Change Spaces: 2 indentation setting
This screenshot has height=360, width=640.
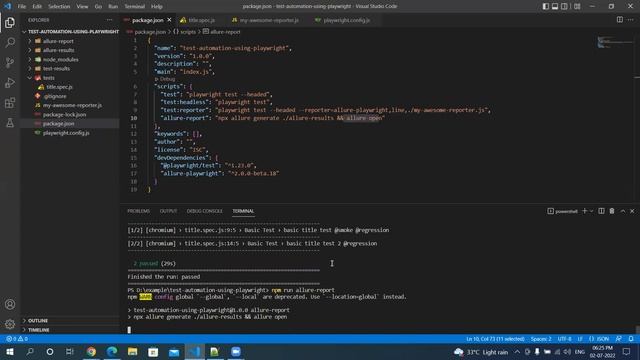click(541, 339)
